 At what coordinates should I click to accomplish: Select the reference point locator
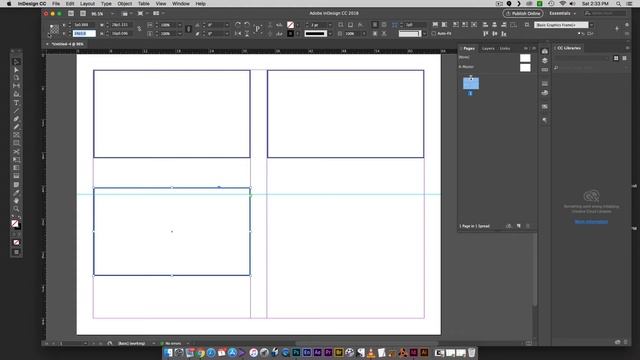click(54, 29)
